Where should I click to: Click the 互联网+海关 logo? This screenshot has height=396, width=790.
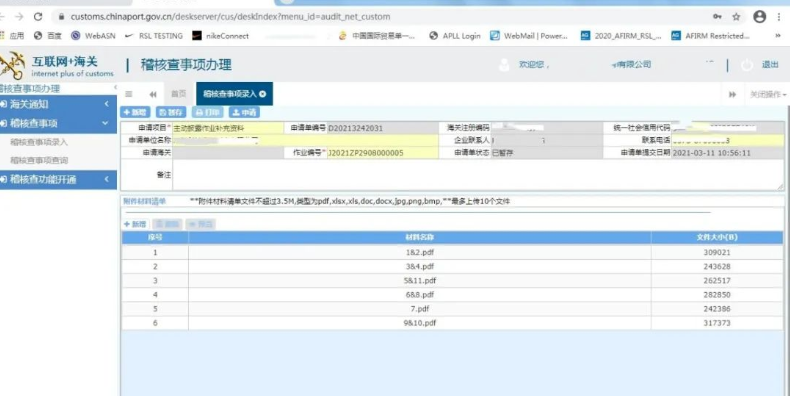pyautogui.click(x=56, y=66)
